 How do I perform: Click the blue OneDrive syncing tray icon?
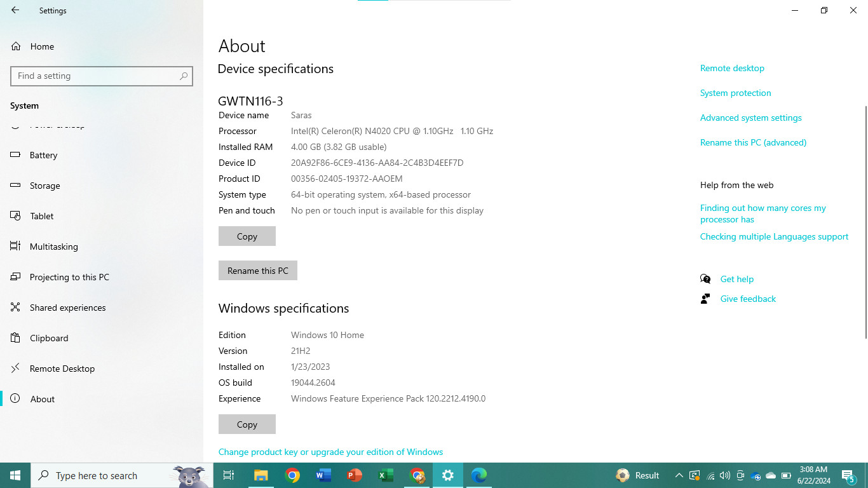coord(756,475)
